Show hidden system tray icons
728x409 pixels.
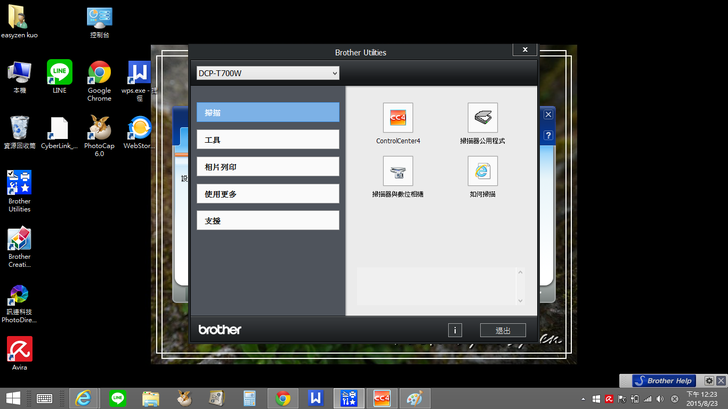[583, 399]
